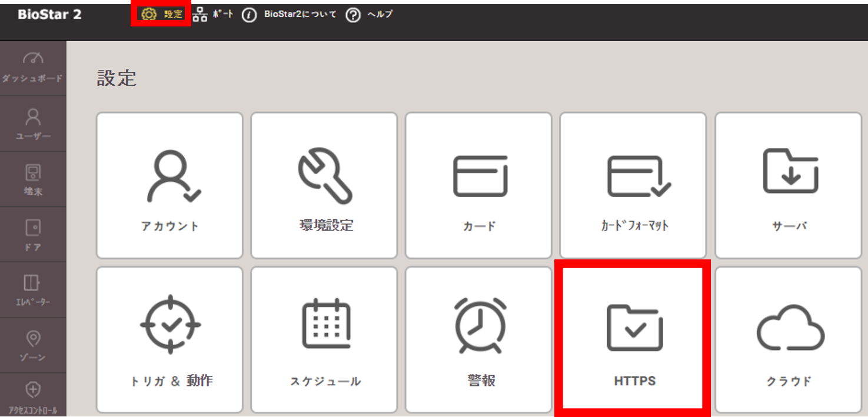Open the ポート menu item
Viewport: 868px width, 417px height.
pyautogui.click(x=212, y=15)
